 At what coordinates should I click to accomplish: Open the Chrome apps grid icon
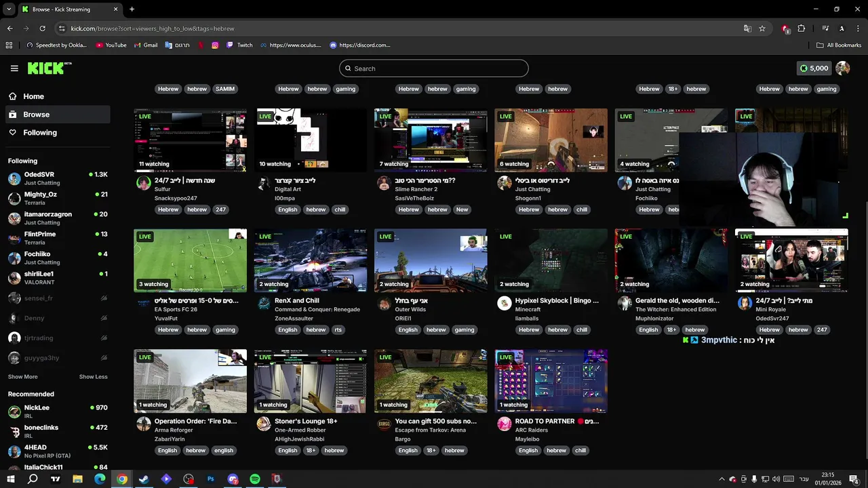(9, 45)
